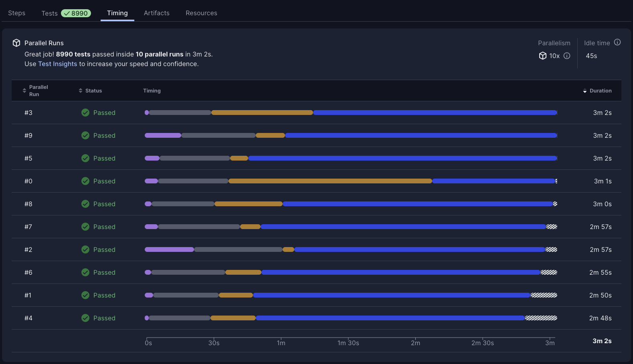Sort by Status column

pos(90,90)
